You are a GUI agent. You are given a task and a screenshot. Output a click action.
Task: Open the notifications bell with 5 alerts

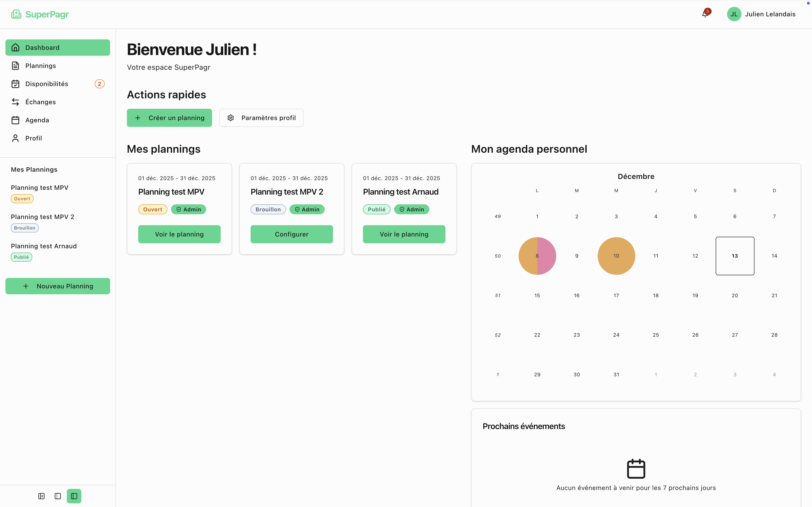[705, 14]
